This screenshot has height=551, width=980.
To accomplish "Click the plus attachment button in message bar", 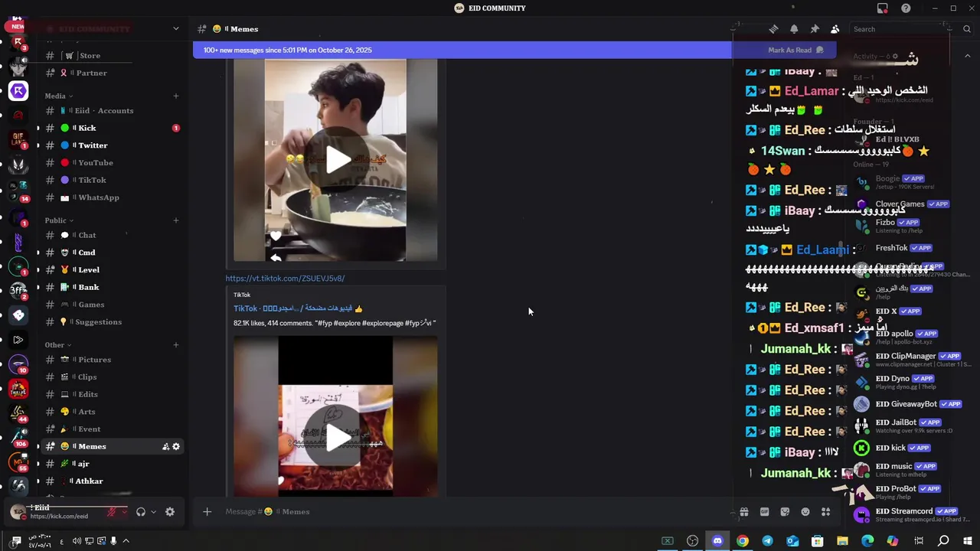I will pyautogui.click(x=207, y=512).
